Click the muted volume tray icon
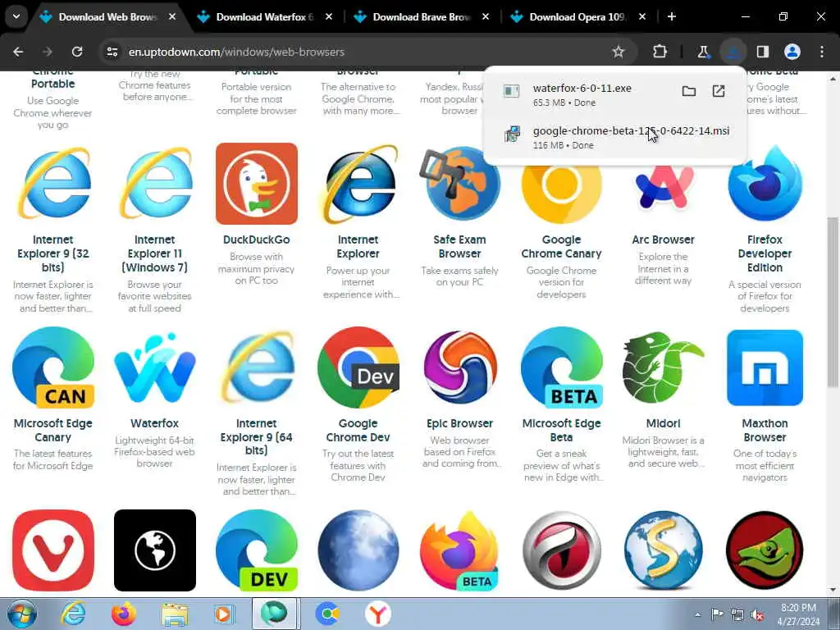The image size is (840, 630). coord(757,615)
